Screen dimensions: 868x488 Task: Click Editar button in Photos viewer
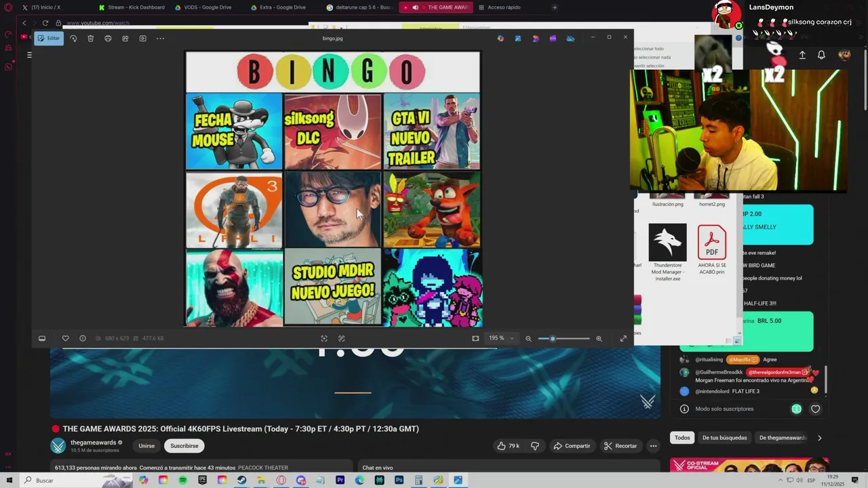coord(49,39)
